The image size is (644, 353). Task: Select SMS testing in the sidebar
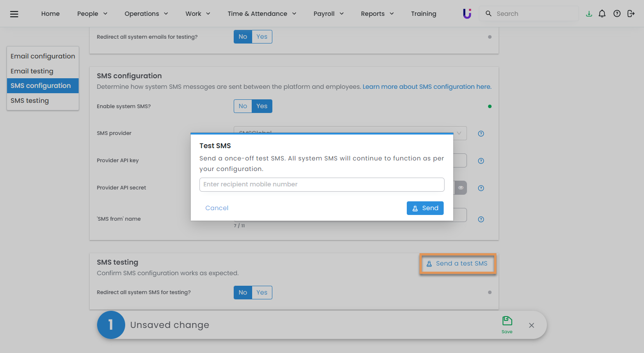[30, 101]
